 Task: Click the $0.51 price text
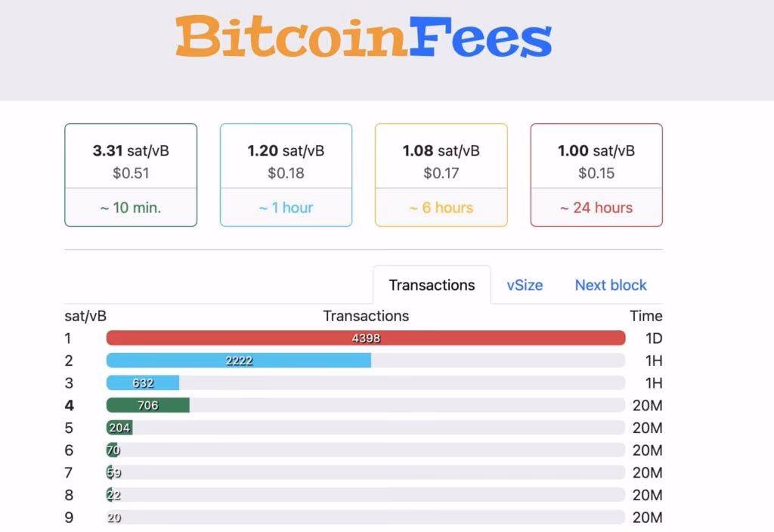click(x=130, y=172)
